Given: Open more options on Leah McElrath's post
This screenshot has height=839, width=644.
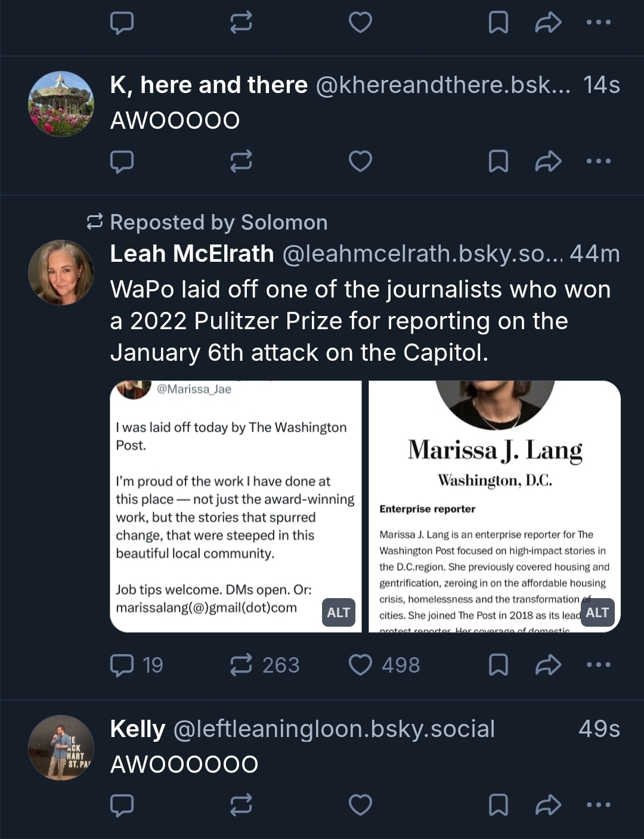Looking at the screenshot, I should tap(598, 665).
